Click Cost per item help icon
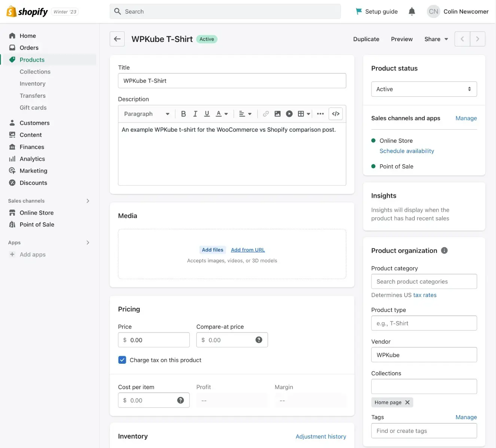Image resolution: width=496 pixels, height=448 pixels. pos(180,400)
